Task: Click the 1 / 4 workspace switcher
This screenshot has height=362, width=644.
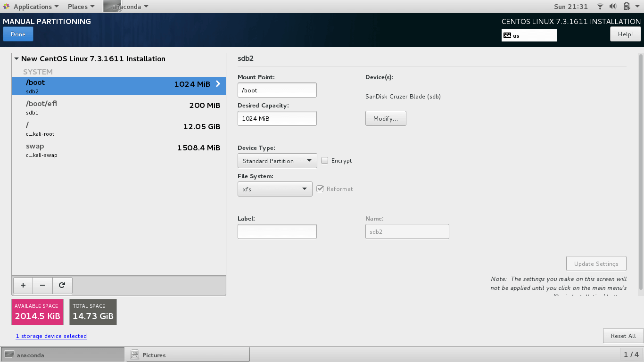Action: click(631, 354)
